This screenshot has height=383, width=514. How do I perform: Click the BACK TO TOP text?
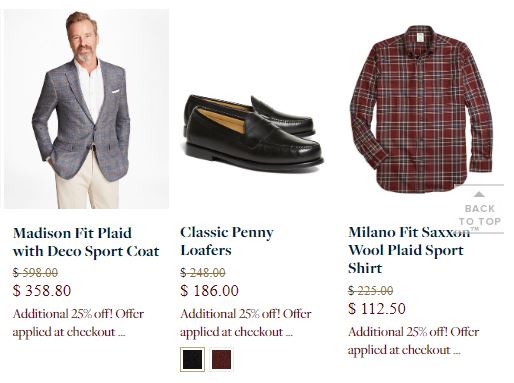pyautogui.click(x=480, y=215)
